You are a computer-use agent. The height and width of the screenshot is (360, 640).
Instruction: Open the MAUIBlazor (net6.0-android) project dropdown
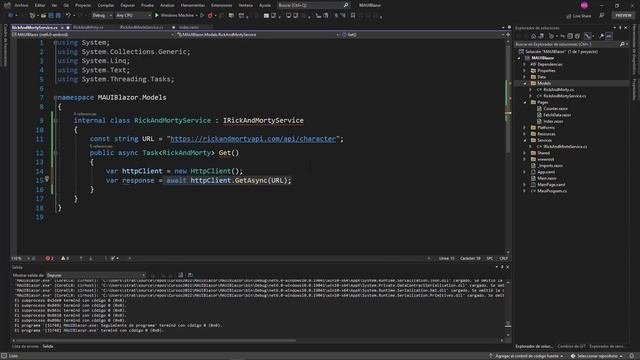pyautogui.click(x=93, y=35)
